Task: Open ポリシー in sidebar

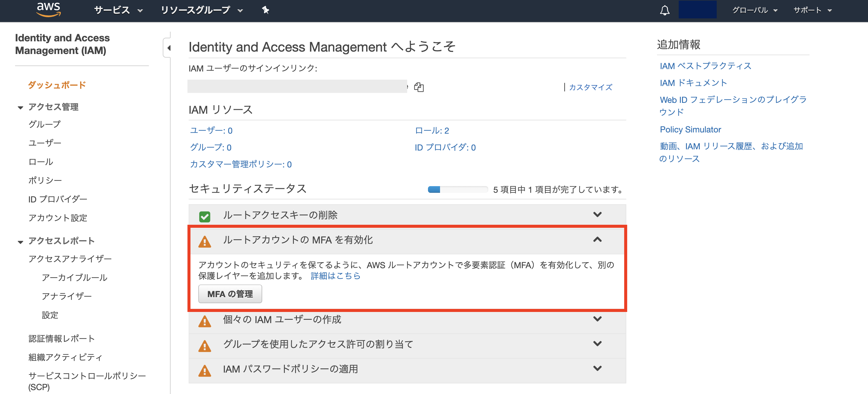Action: [45, 180]
